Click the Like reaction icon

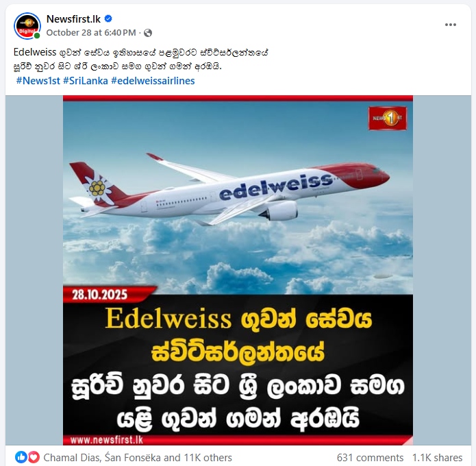coord(21,457)
